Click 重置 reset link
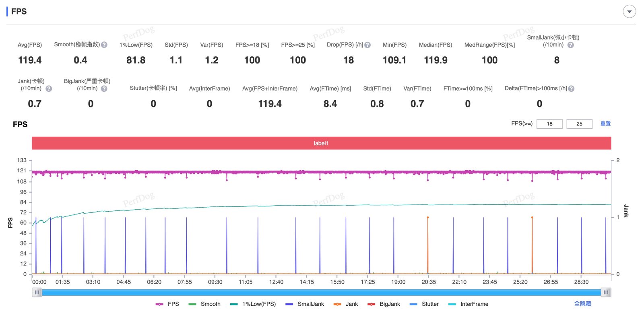Screen dimensions: 644x309 coord(605,124)
